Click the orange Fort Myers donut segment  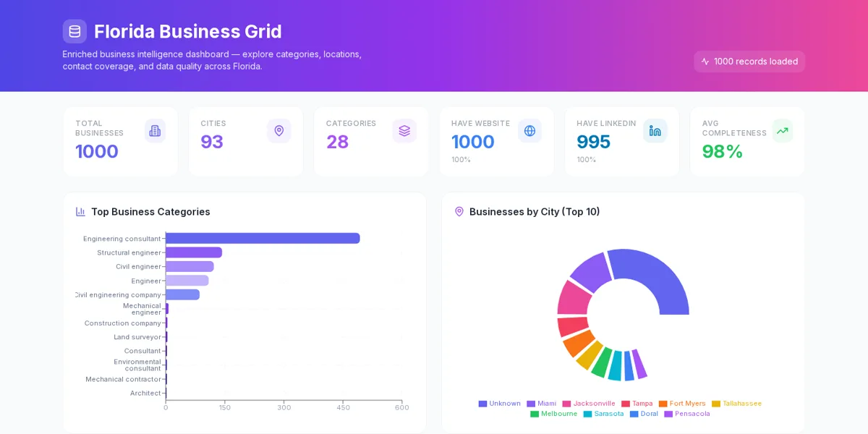click(579, 344)
